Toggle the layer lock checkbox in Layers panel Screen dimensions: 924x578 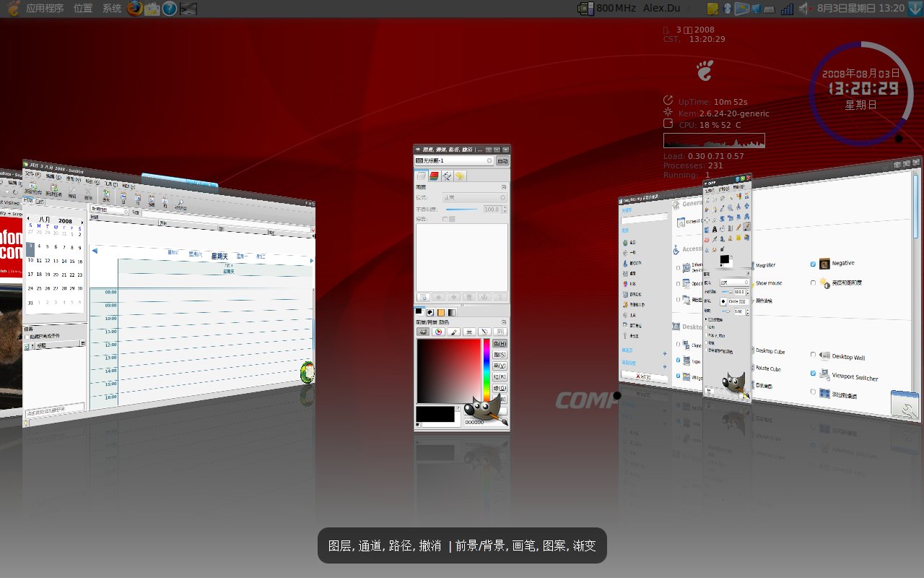445,219
